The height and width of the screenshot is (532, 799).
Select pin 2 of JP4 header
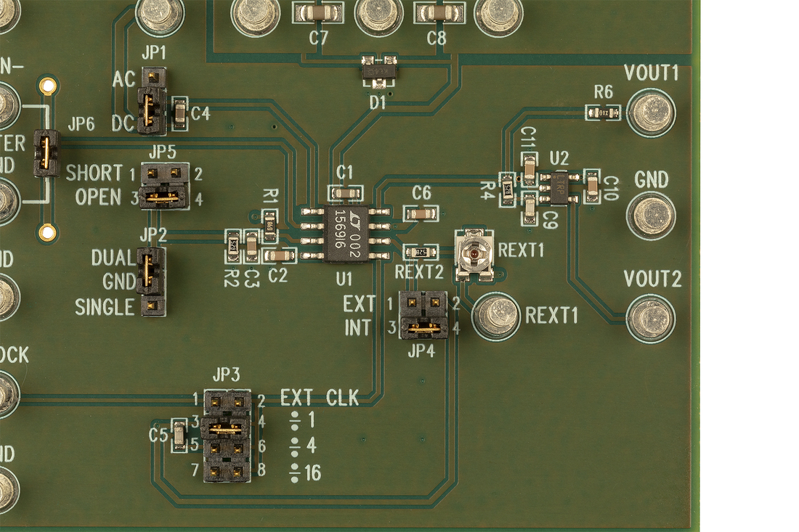(436, 303)
